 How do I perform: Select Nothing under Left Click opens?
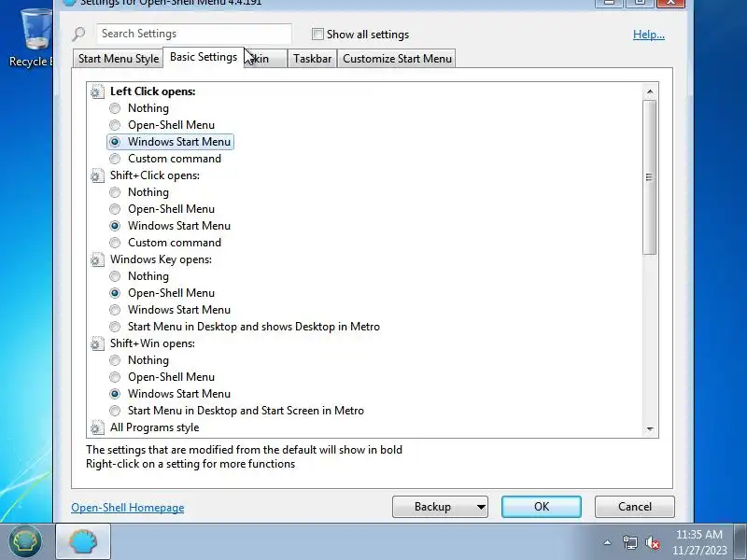(x=115, y=108)
